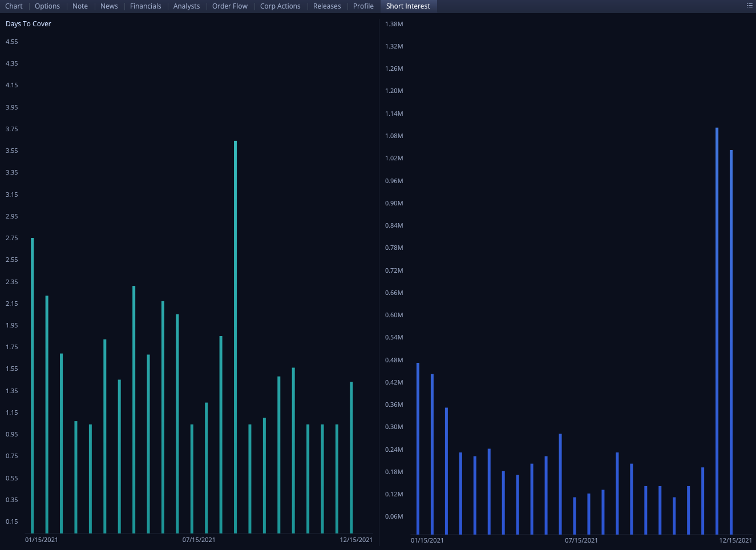View the Corp Actions tab
This screenshot has height=550, width=756.
click(x=280, y=6)
